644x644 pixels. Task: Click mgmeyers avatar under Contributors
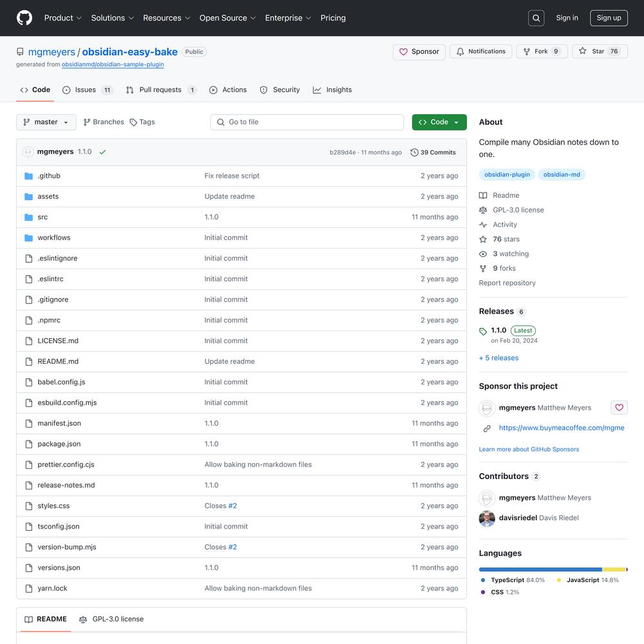coord(487,498)
